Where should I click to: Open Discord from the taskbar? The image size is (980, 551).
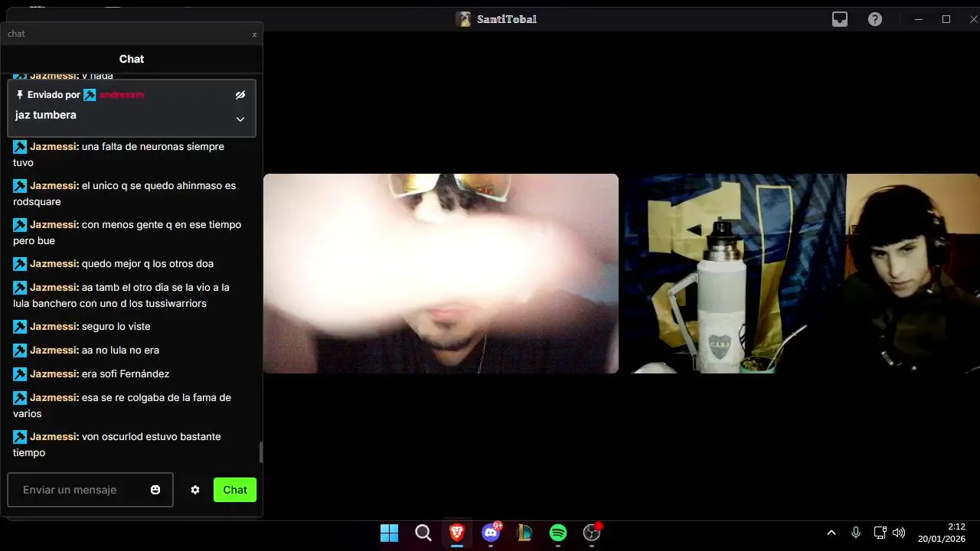click(491, 533)
